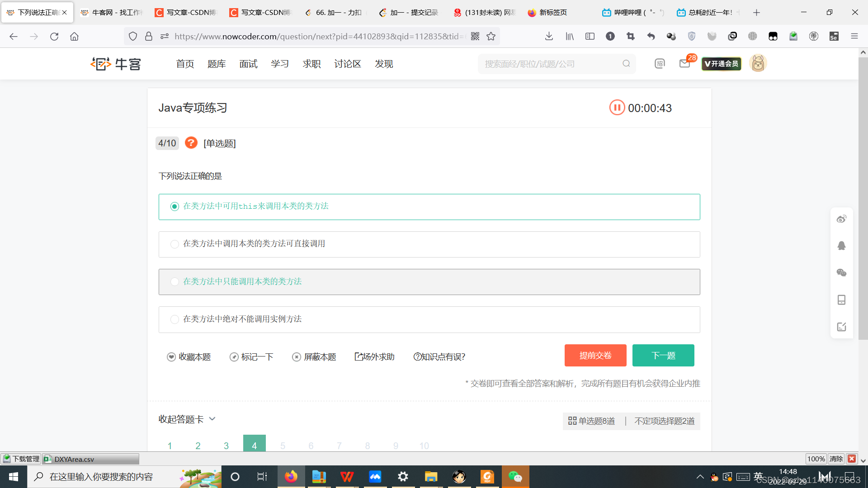Jump to question 3 on the answer card

226,445
